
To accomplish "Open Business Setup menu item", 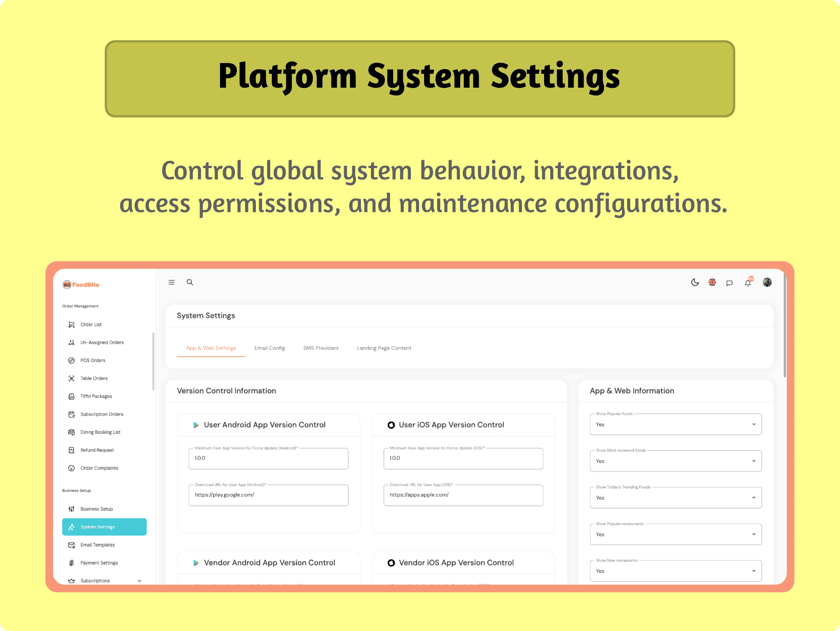I will point(105,509).
